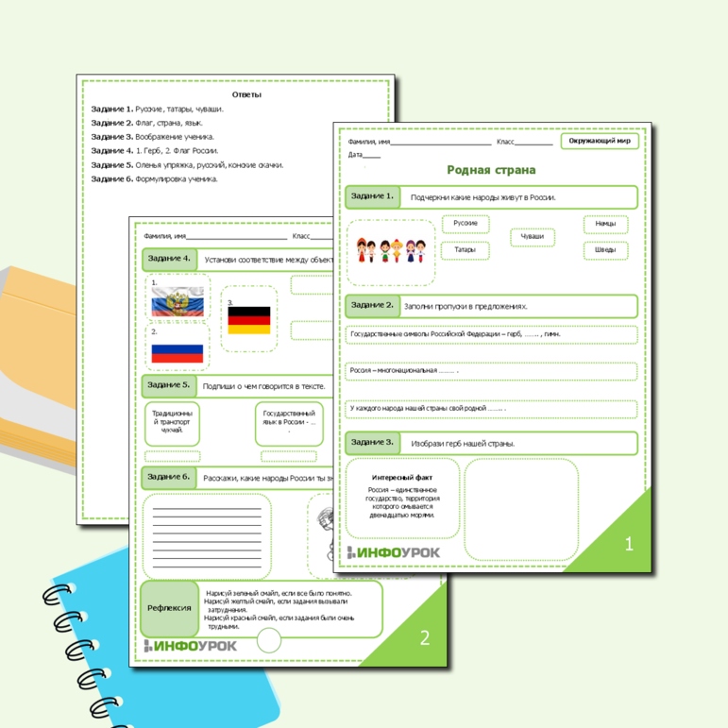Click the Рефлексия green label
728x728 pixels.
tap(169, 608)
